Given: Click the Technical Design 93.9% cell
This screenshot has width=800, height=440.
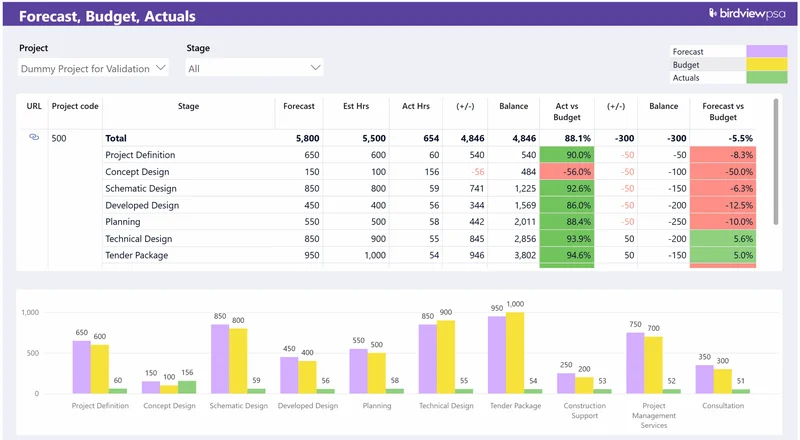Looking at the screenshot, I should pos(566,239).
